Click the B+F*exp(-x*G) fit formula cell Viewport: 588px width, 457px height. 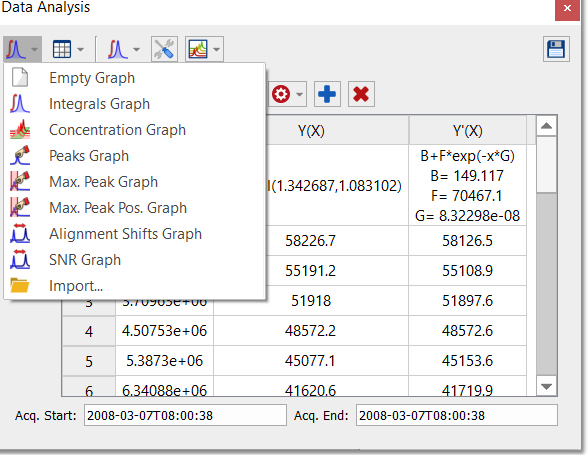coord(468,186)
